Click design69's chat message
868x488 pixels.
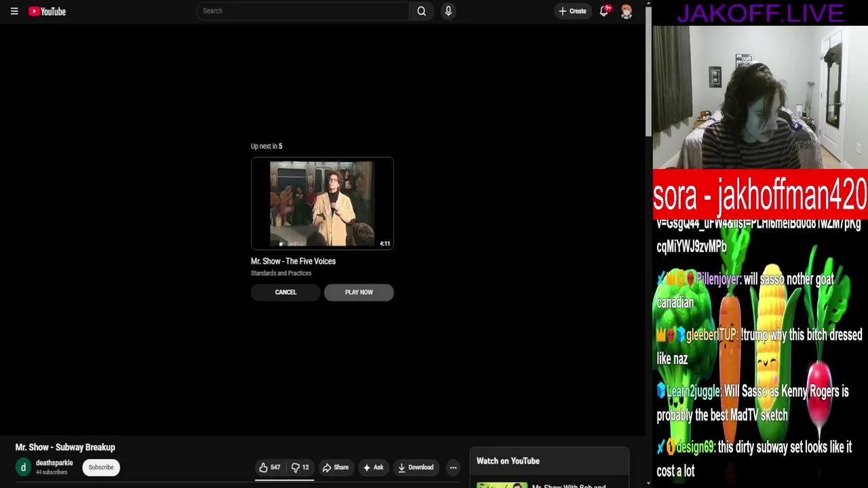pyautogui.click(x=754, y=459)
